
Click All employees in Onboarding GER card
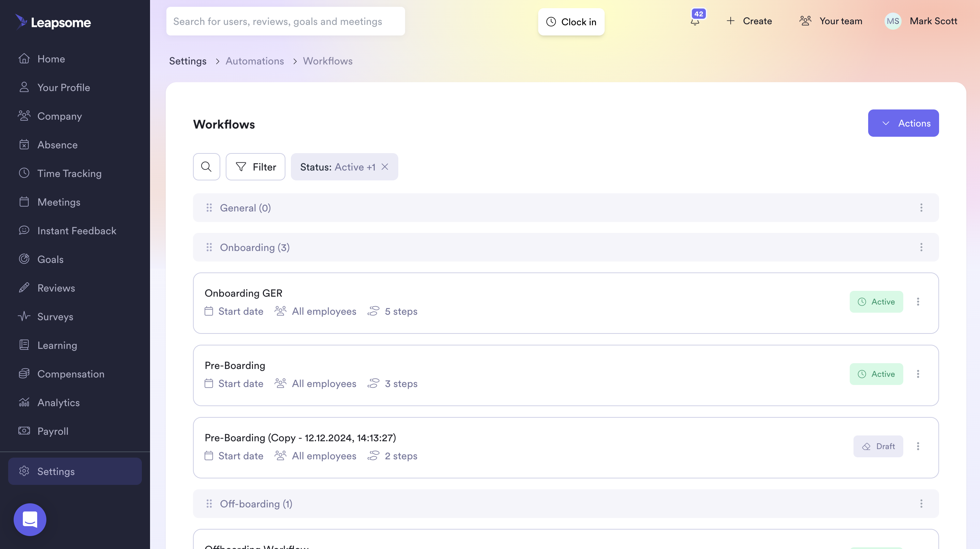tap(315, 311)
